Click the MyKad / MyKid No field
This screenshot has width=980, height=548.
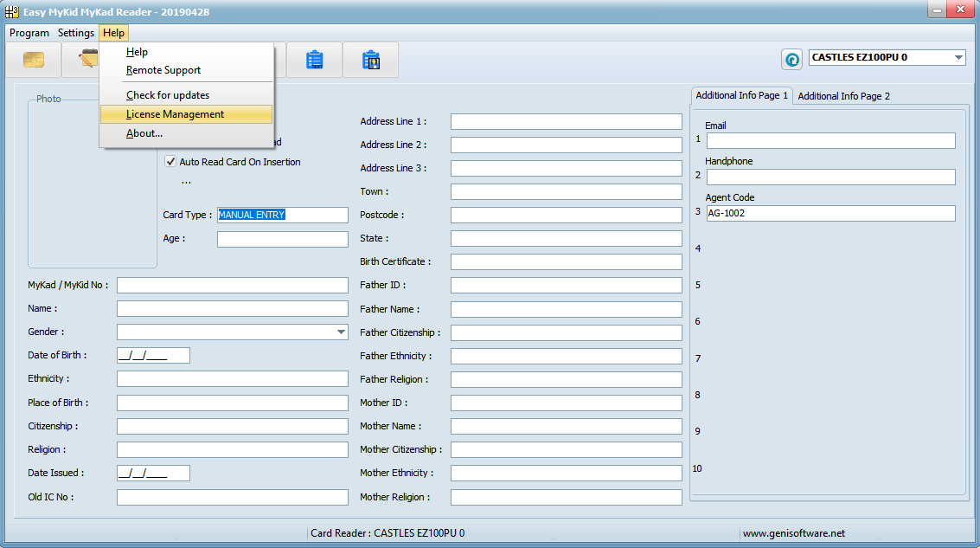[232, 285]
